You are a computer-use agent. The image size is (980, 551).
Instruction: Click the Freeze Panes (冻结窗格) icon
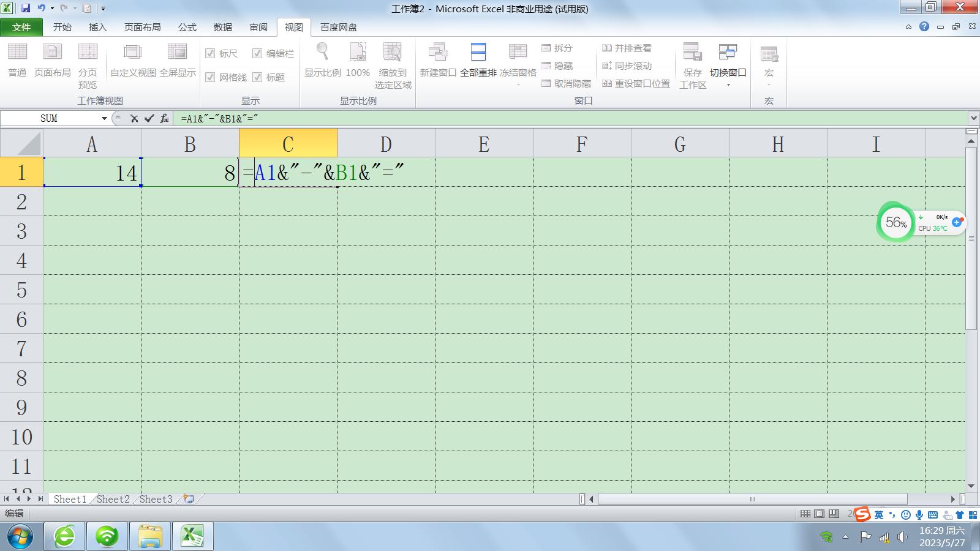coord(518,54)
